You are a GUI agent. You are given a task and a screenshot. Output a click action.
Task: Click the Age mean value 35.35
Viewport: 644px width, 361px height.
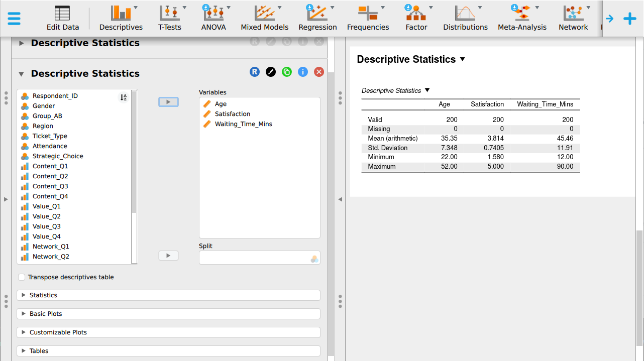[449, 139]
